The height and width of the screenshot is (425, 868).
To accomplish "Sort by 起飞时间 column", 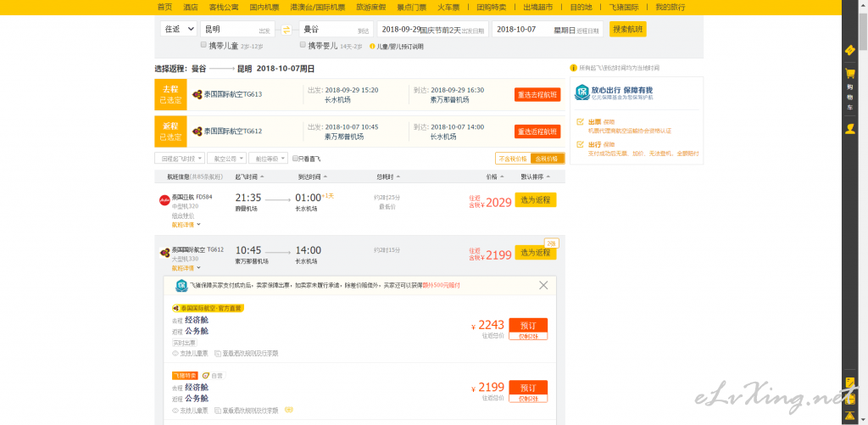I will [250, 176].
